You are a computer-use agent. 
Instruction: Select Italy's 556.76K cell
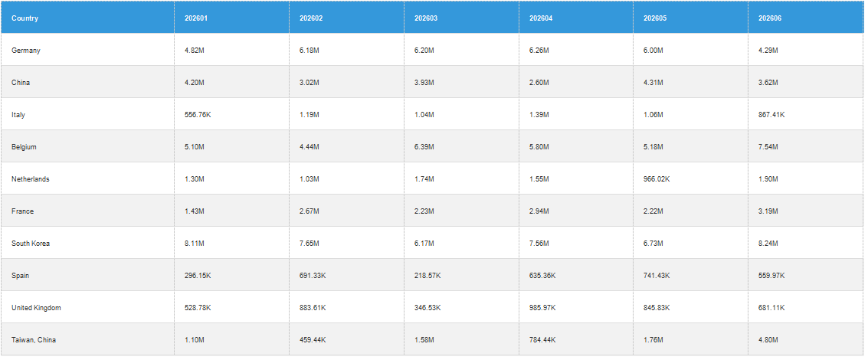pyautogui.click(x=198, y=115)
